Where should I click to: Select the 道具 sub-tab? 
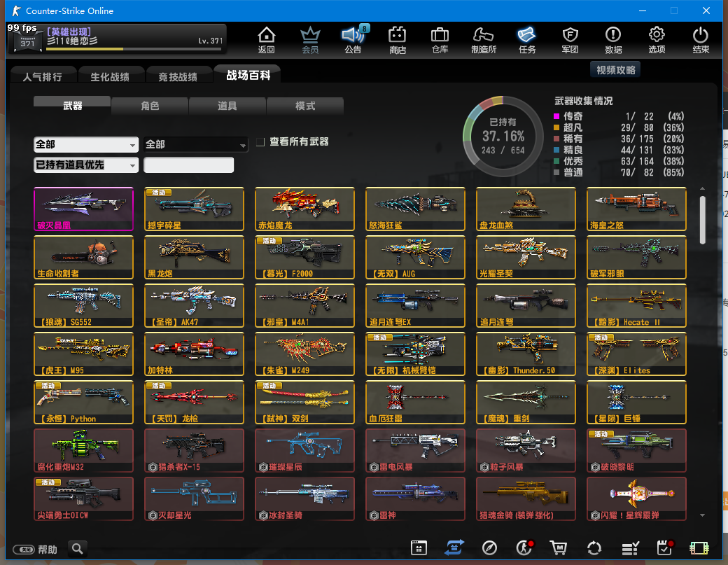click(x=227, y=106)
